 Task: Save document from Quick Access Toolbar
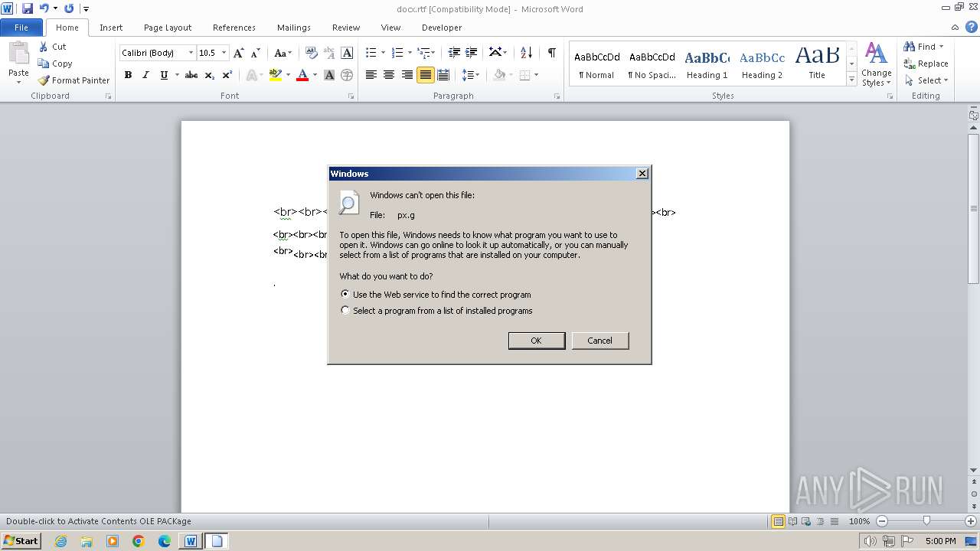[x=28, y=8]
